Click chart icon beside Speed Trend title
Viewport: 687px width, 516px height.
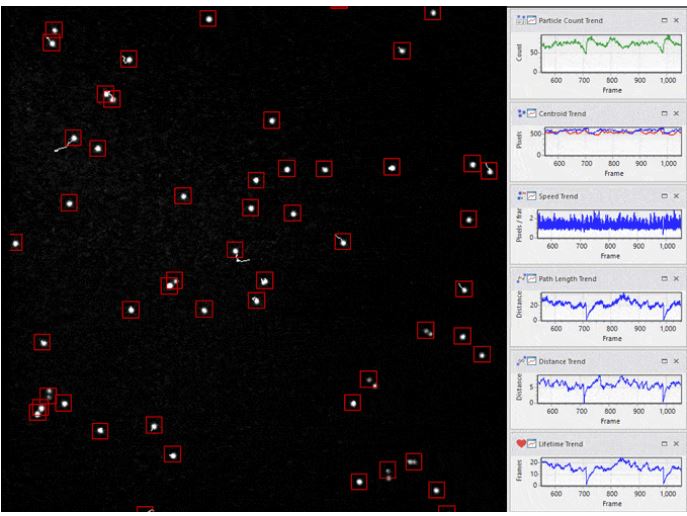pos(532,196)
